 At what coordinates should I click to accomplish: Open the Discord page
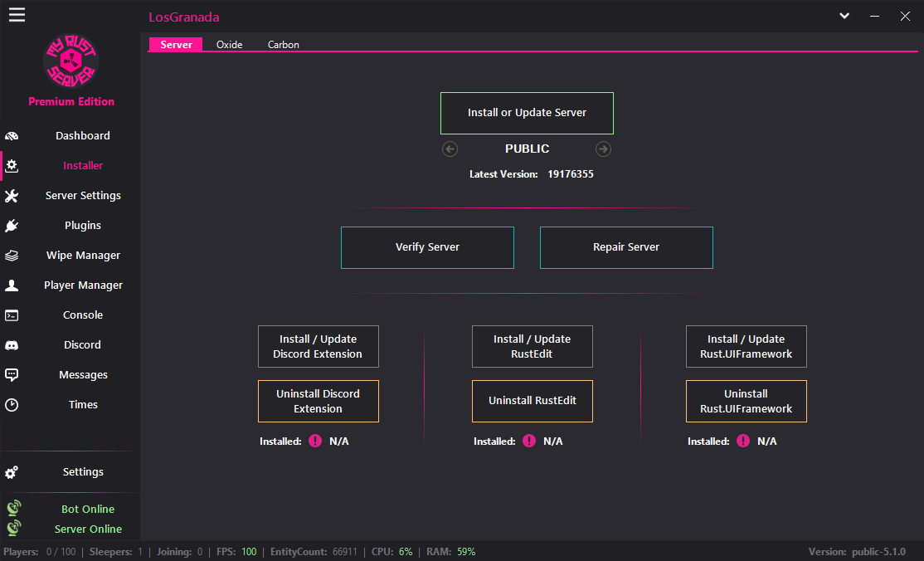pyautogui.click(x=82, y=345)
